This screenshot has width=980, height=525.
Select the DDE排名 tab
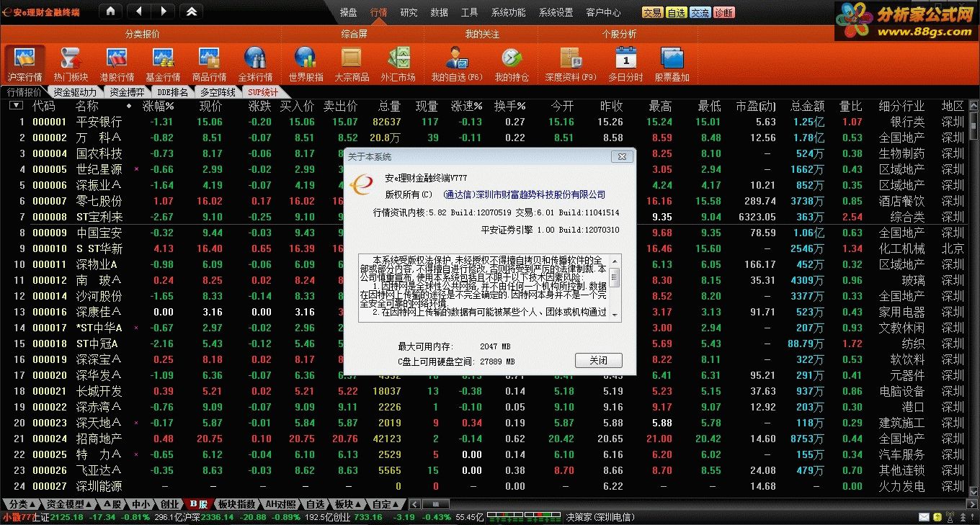click(173, 92)
